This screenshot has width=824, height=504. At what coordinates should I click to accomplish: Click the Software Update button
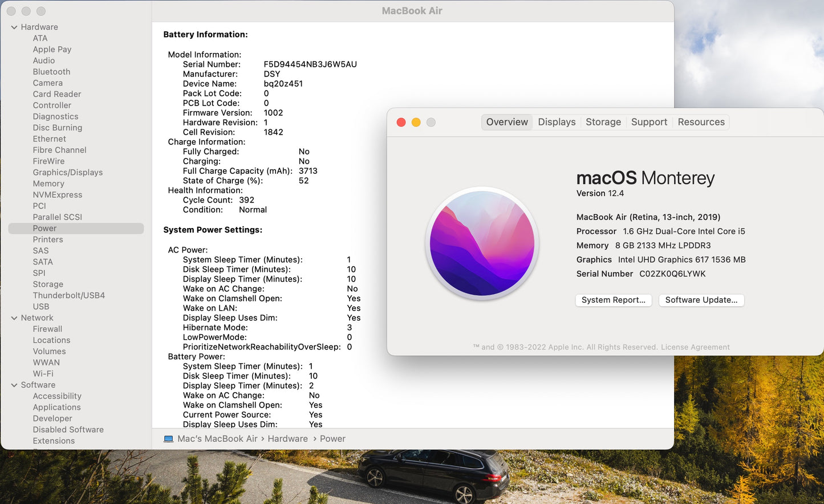pos(701,300)
